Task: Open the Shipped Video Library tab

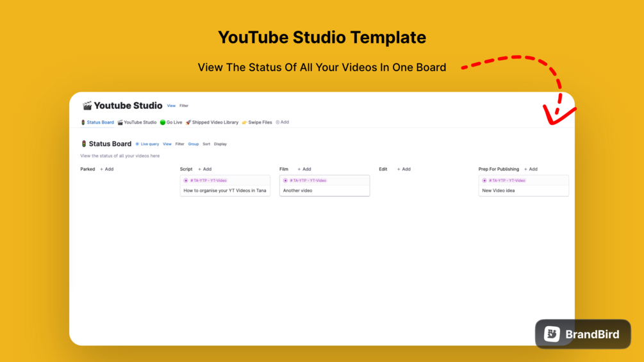Action: (212, 122)
